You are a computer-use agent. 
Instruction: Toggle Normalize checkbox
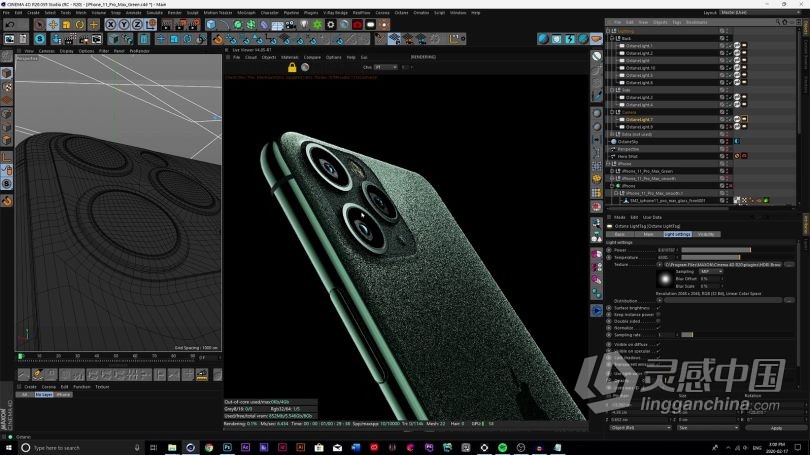(658, 328)
